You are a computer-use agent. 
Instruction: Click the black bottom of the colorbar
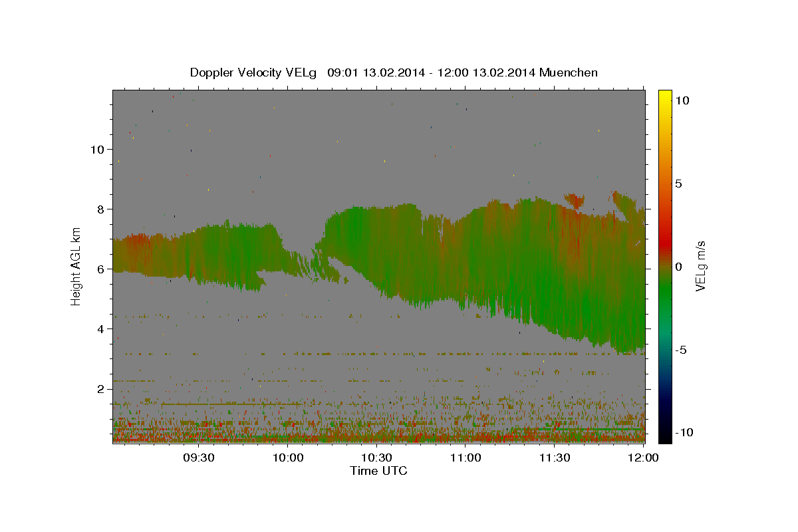point(665,437)
